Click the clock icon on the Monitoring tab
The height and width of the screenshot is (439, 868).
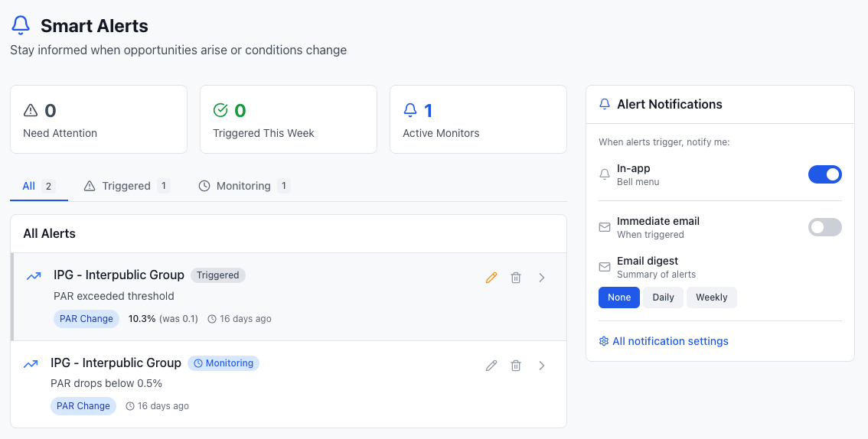tap(204, 187)
